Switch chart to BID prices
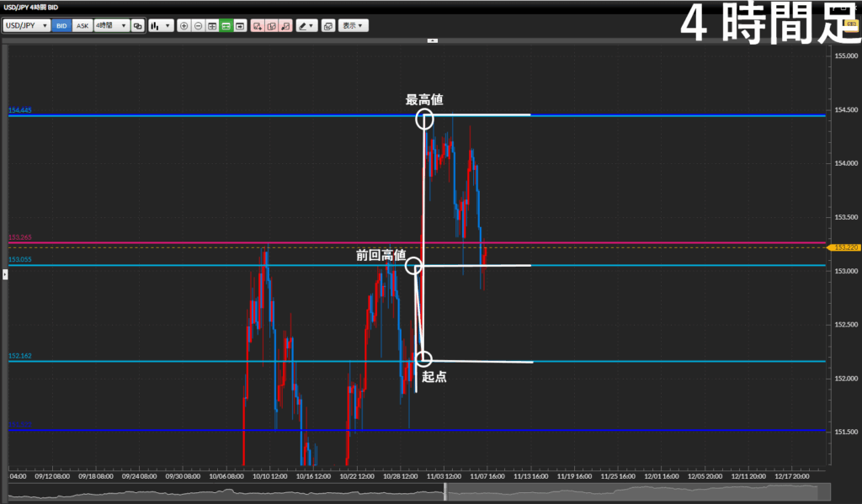This screenshot has height=504, width=862. point(61,26)
